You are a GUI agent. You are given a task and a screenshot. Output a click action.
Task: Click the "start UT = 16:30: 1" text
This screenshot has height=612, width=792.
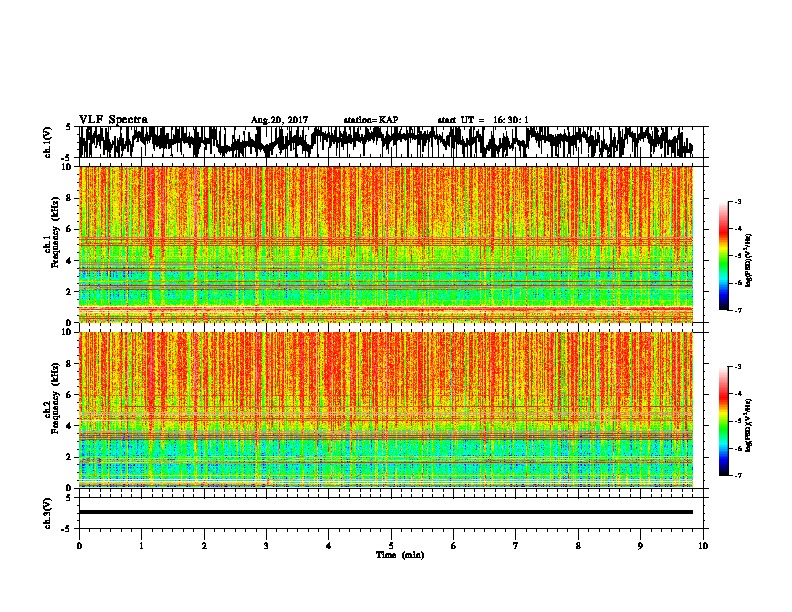pyautogui.click(x=483, y=120)
